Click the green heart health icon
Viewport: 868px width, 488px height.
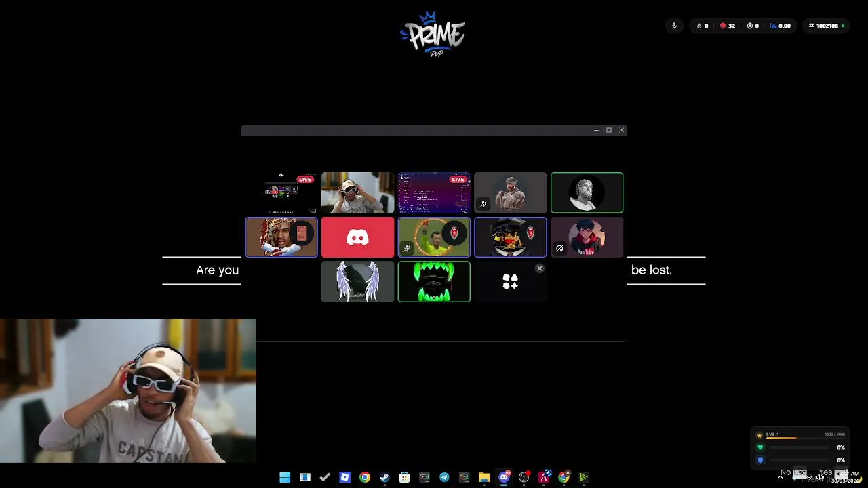[760, 447]
